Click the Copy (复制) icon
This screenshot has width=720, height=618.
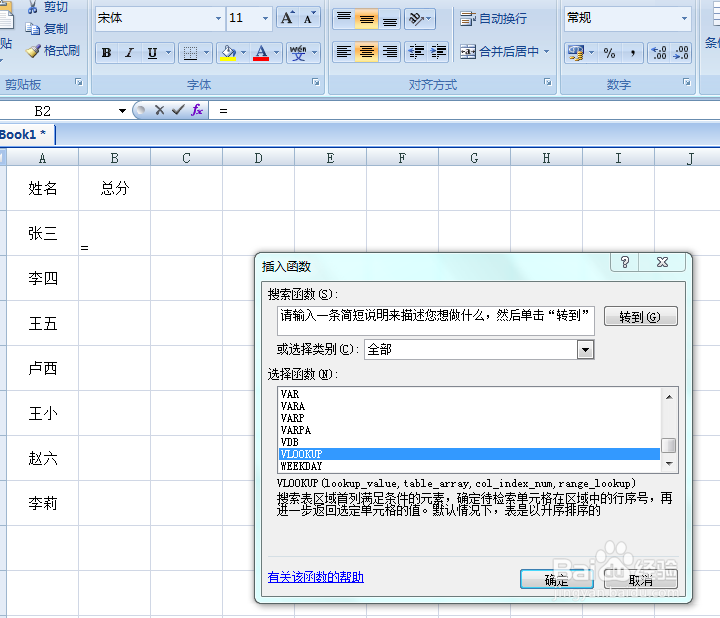pyautogui.click(x=32, y=28)
